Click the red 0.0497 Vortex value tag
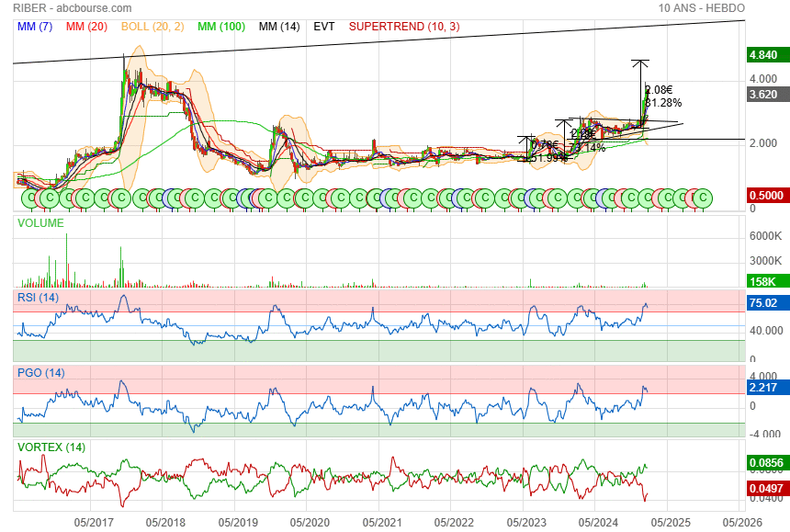The width and height of the screenshot is (790, 532). click(764, 487)
